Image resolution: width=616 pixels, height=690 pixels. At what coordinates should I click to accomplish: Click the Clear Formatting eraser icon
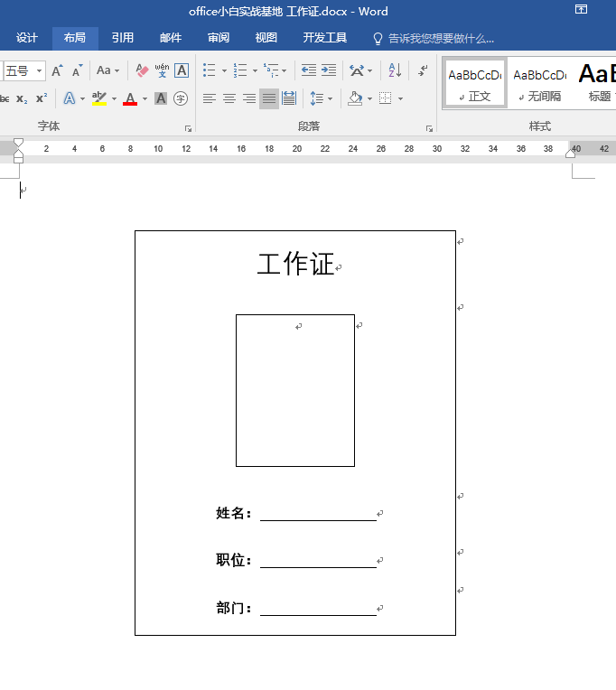(x=142, y=70)
